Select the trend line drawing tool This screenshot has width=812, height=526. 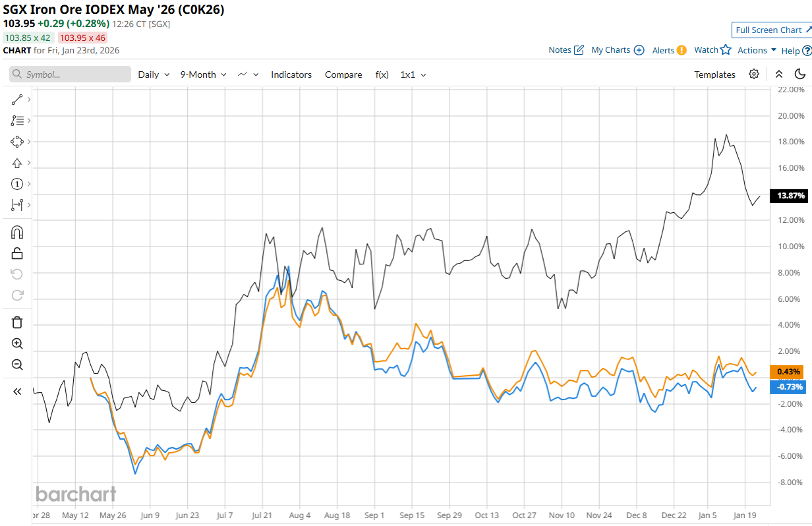click(17, 100)
